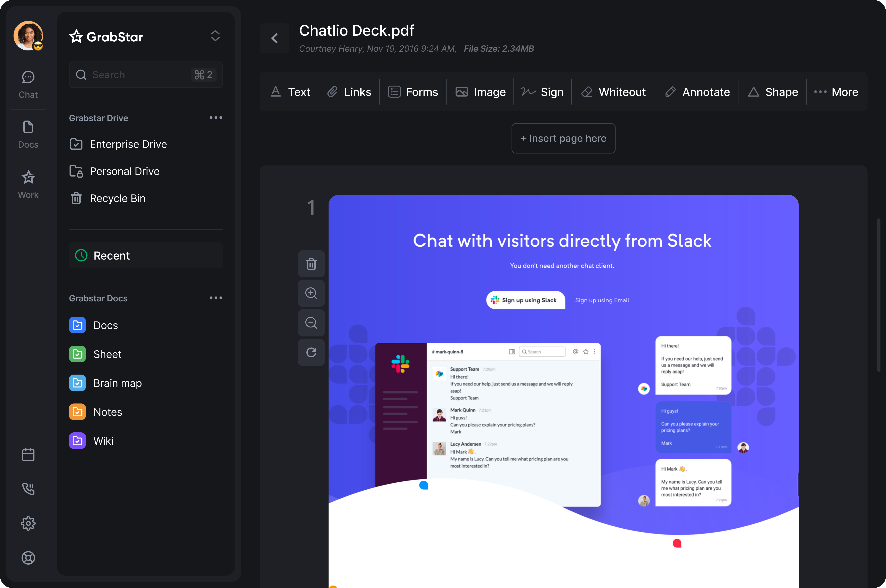Open Grabstar Docs more options
886x588 pixels.
click(x=216, y=298)
